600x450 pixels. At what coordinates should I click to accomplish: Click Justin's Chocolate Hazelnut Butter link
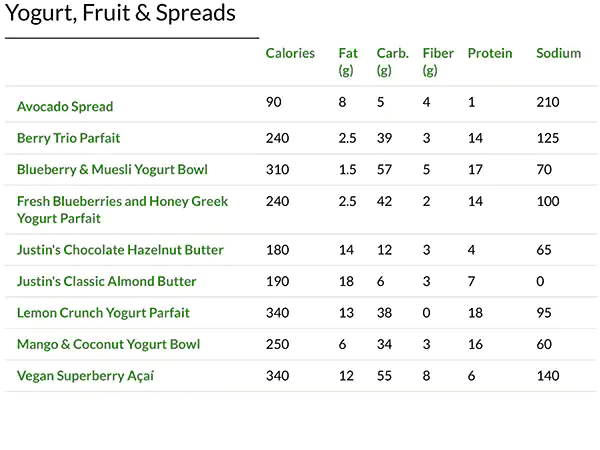pyautogui.click(x=120, y=250)
